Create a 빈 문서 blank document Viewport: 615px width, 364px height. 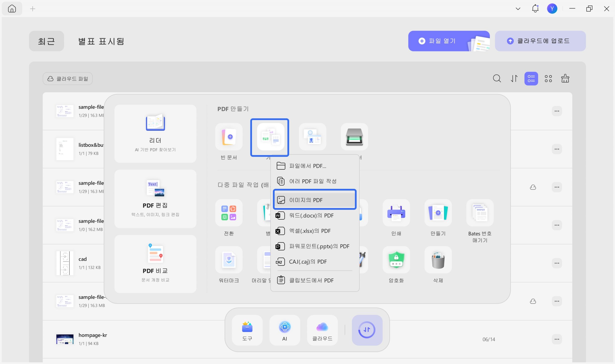[x=229, y=137]
